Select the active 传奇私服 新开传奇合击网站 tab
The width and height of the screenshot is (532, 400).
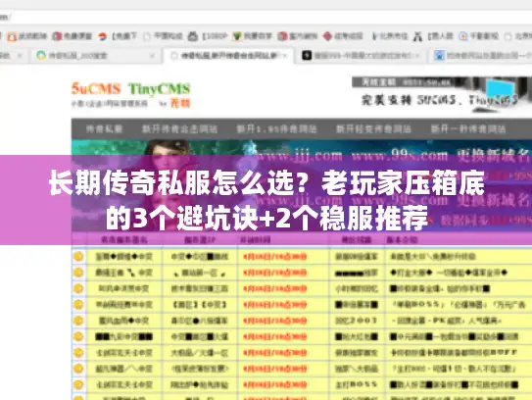click(x=229, y=55)
